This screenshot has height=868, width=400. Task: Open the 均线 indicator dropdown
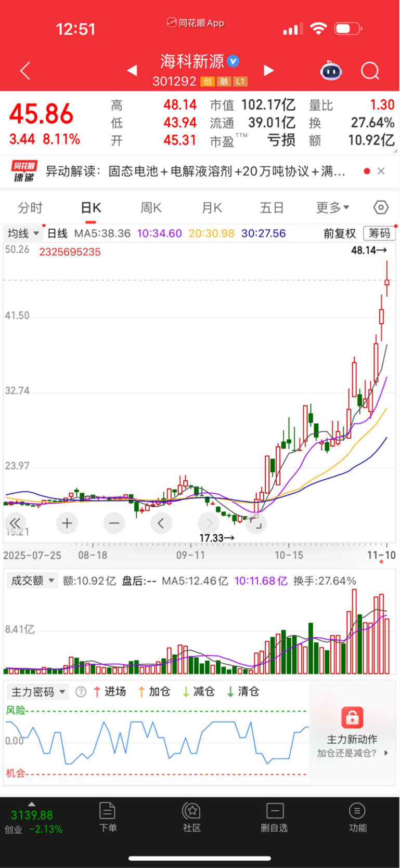pyautogui.click(x=23, y=233)
